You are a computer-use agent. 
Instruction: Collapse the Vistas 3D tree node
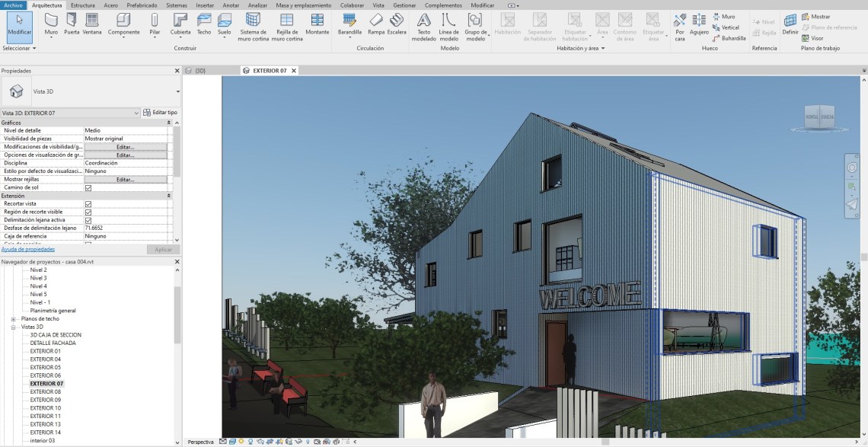point(14,327)
